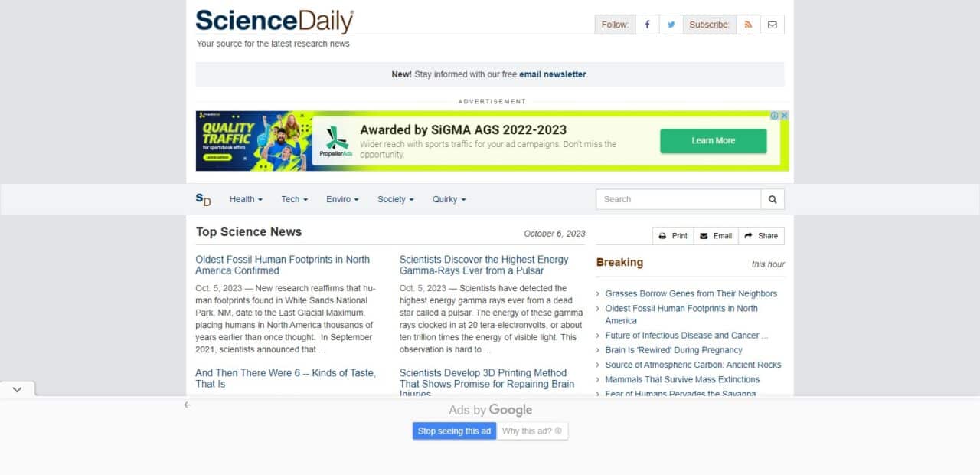Expand the Tech dropdown menu
Screen dimensions: 980x475
coord(295,199)
